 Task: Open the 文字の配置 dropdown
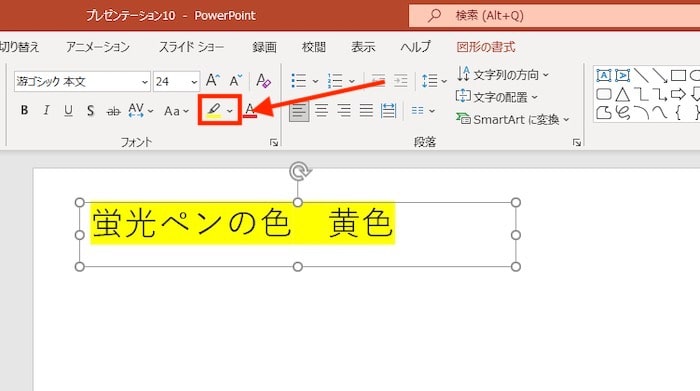[497, 97]
